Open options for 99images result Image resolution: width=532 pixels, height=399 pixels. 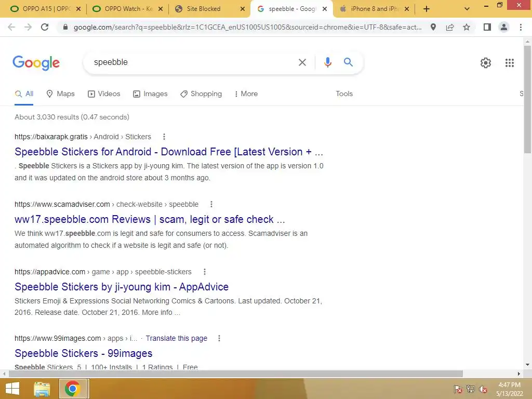(219, 338)
